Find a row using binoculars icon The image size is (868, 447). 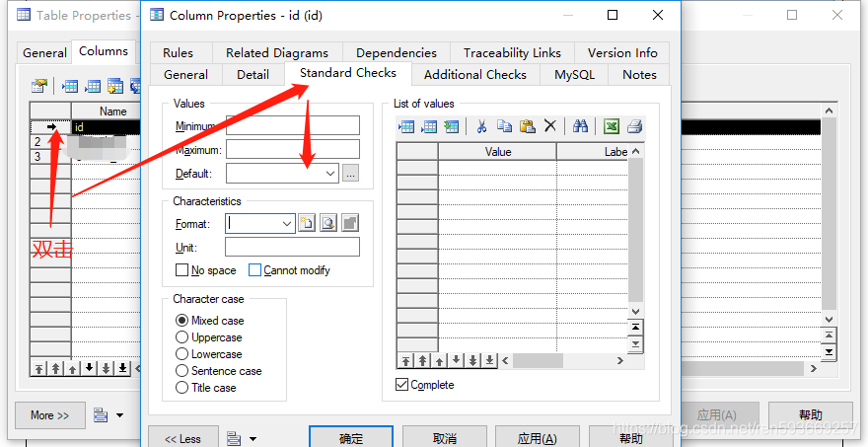point(580,127)
